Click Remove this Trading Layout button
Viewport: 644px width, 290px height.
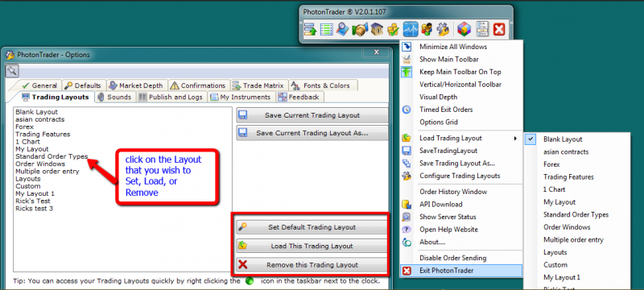tap(312, 265)
